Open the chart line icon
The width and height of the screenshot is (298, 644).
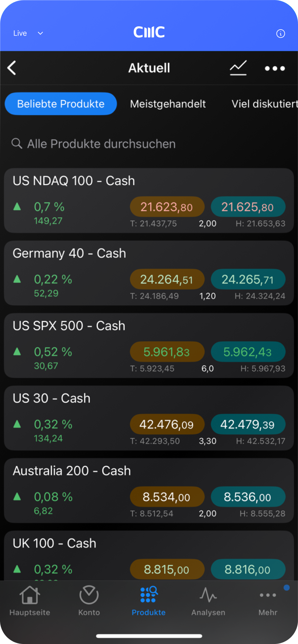click(238, 68)
